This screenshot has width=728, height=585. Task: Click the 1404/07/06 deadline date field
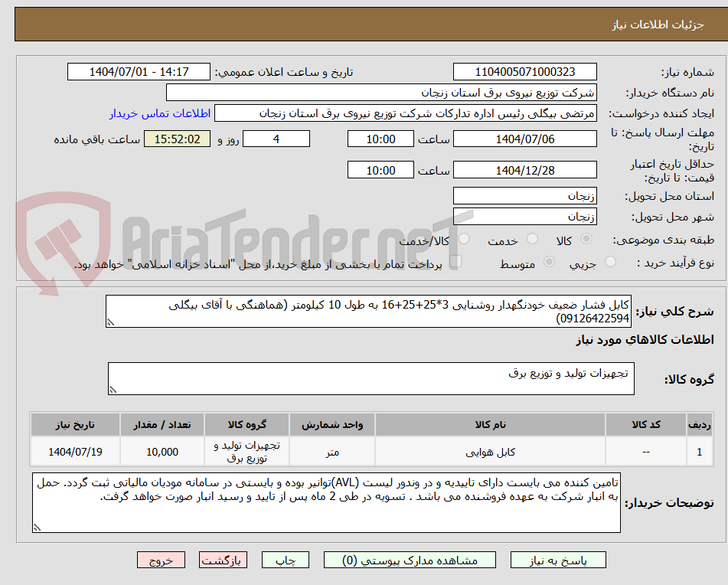tap(525, 139)
